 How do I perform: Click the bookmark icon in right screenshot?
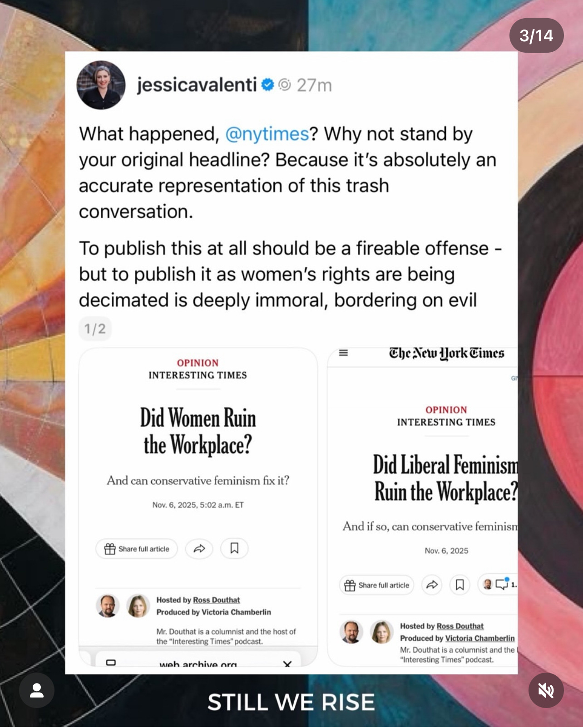pos(459,585)
